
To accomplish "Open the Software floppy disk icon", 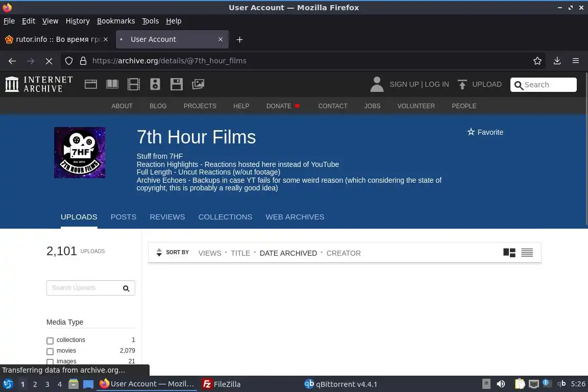I will (176, 84).
